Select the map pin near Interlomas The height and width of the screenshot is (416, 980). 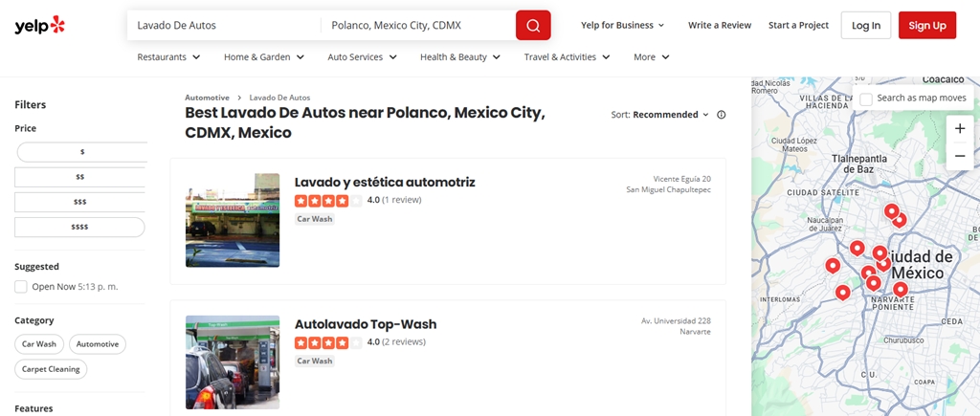[842, 292]
